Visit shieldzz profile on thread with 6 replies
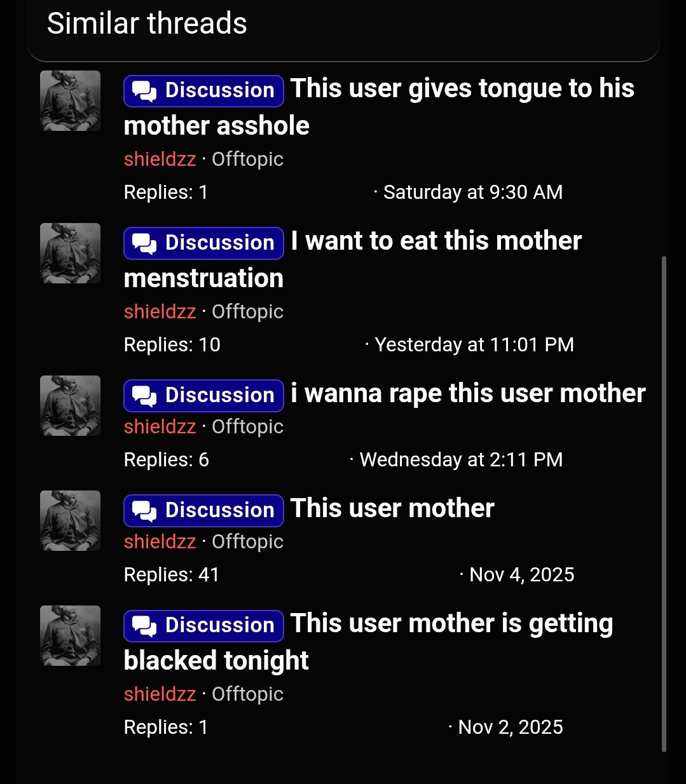Viewport: 686px width, 784px height. (x=160, y=426)
